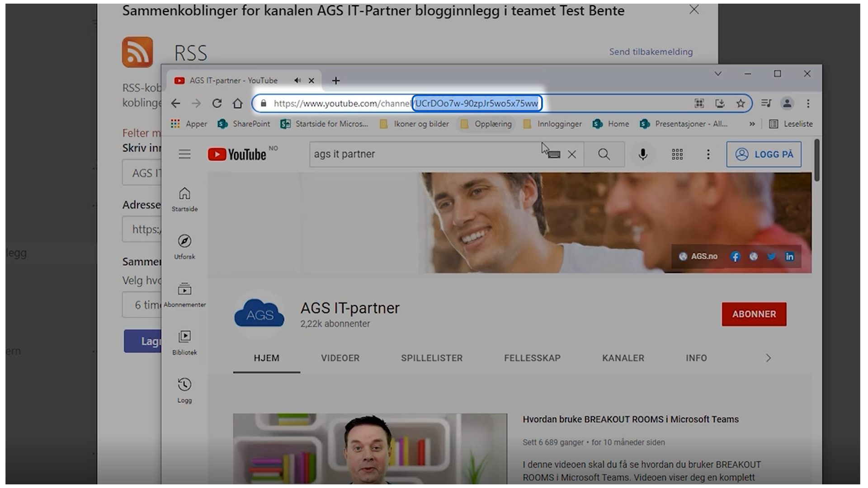This screenshot has width=868, height=488.
Task: Open the SharePoint bookmark
Action: tap(244, 124)
